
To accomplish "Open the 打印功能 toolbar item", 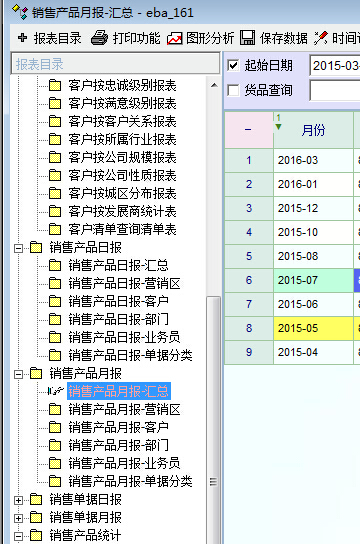I will (x=126, y=38).
